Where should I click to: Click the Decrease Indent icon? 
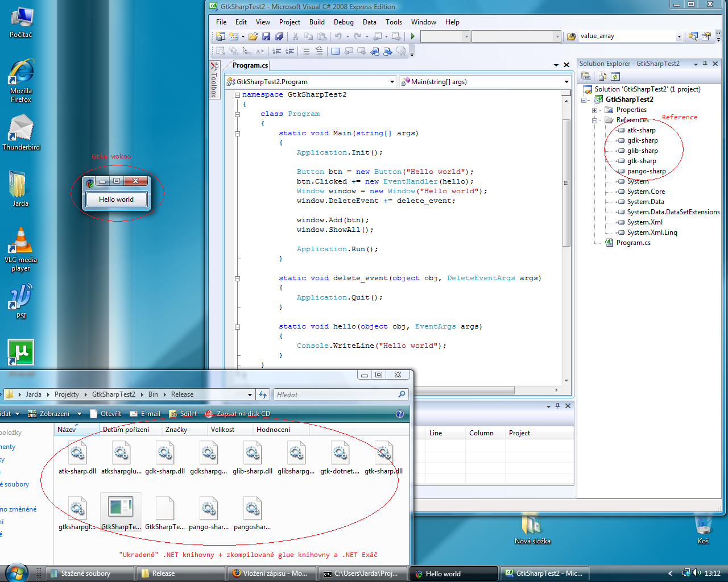pyautogui.click(x=276, y=51)
